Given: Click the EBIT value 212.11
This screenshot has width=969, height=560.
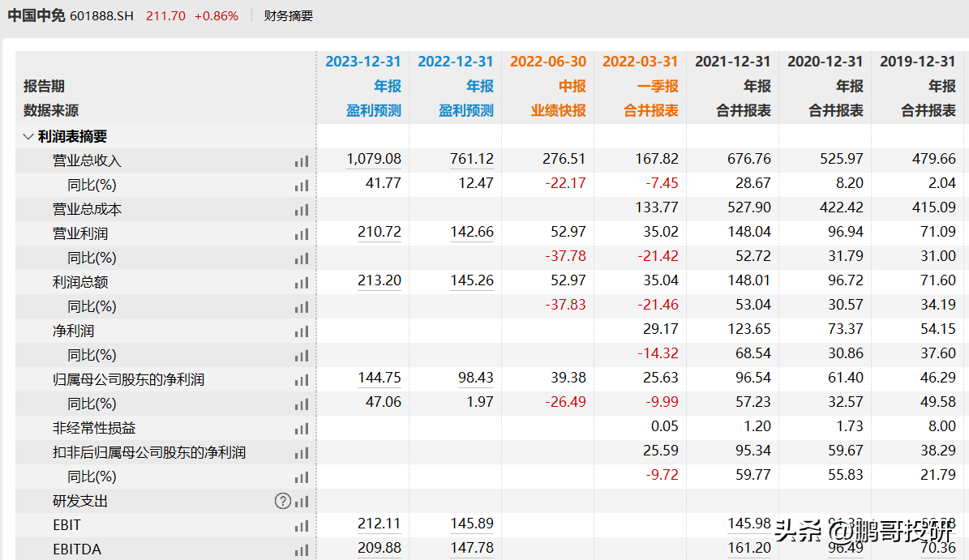Looking at the screenshot, I should (379, 524).
